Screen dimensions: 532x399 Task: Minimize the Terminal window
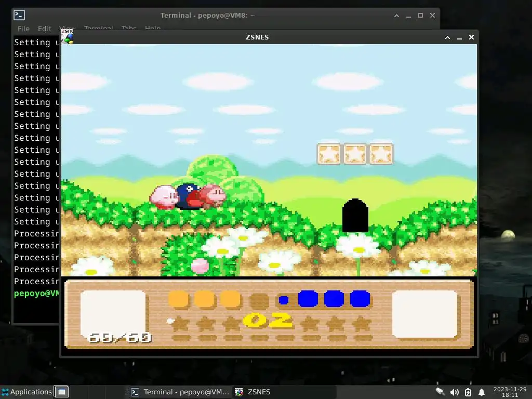click(x=408, y=15)
